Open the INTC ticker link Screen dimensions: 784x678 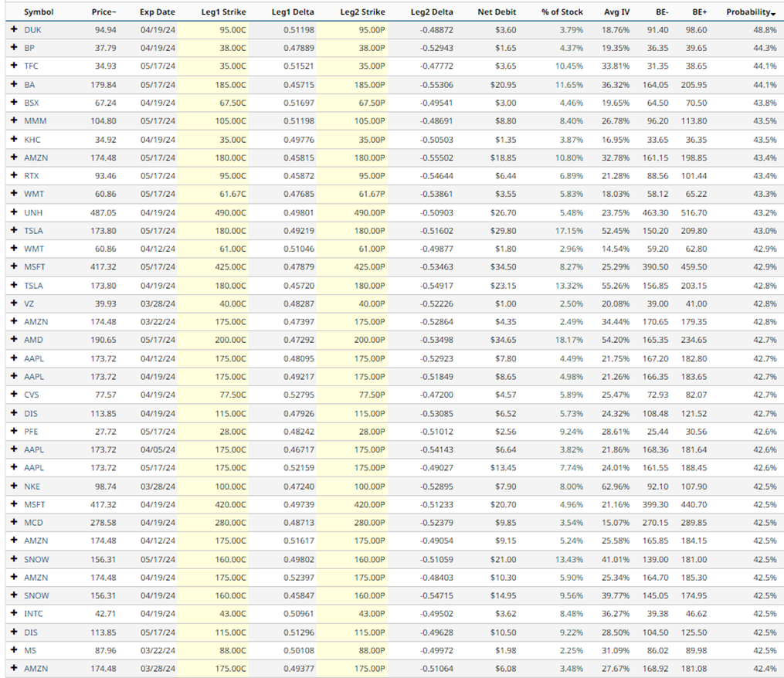pyautogui.click(x=33, y=614)
